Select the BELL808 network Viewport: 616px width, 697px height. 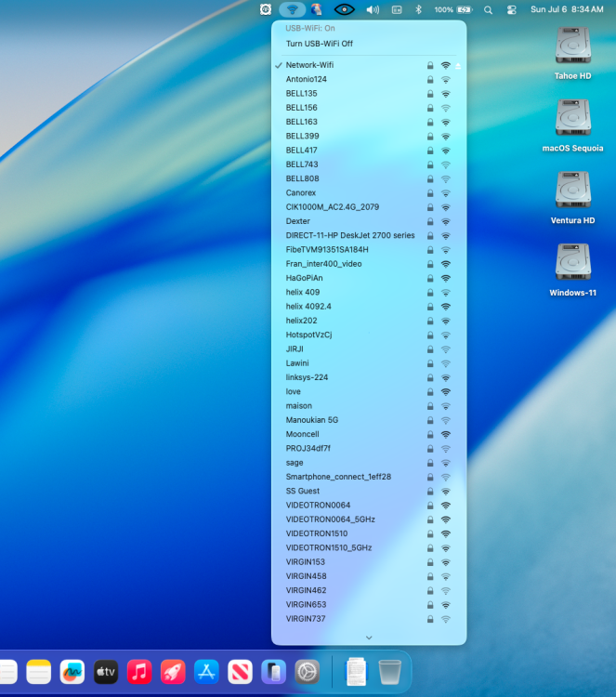(369, 178)
